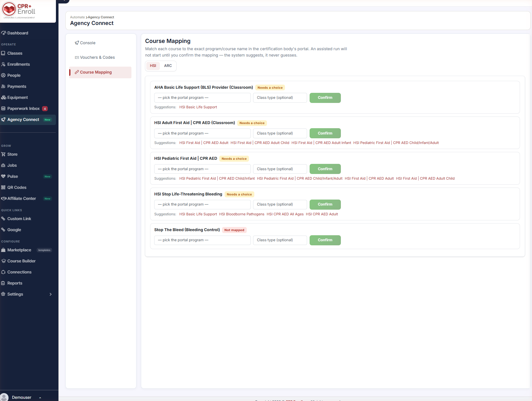Viewport: 532px width, 401px height.
Task: Open Class type dropdown for Stop The Bleed
Action: point(280,240)
